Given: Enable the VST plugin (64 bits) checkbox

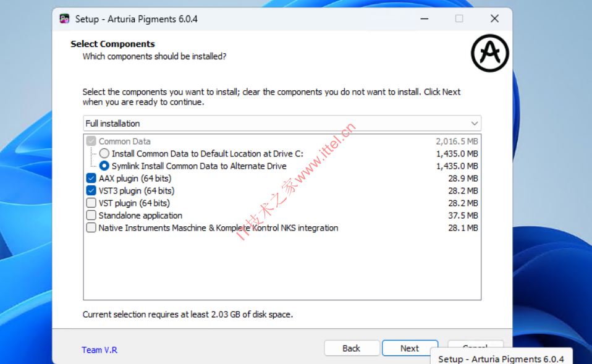Looking at the screenshot, I should tap(91, 203).
